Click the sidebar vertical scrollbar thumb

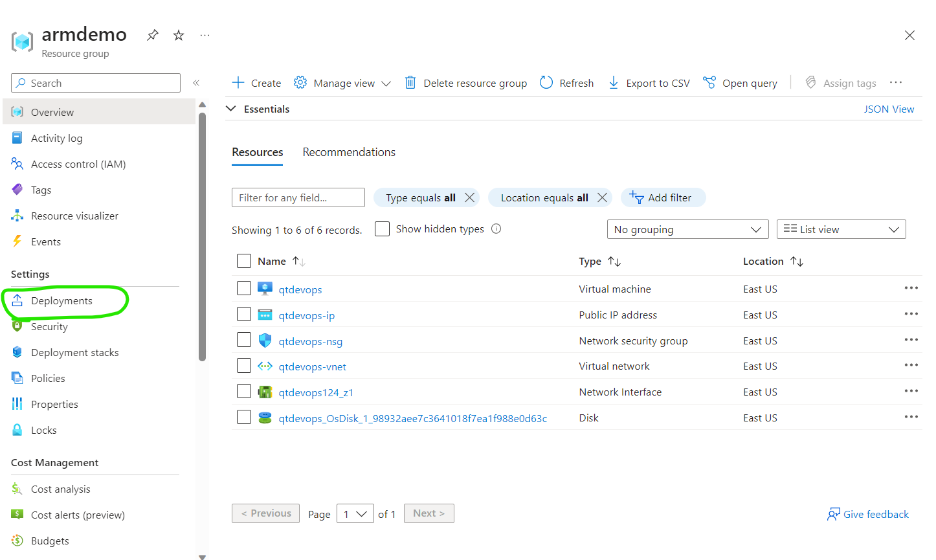[202, 236]
